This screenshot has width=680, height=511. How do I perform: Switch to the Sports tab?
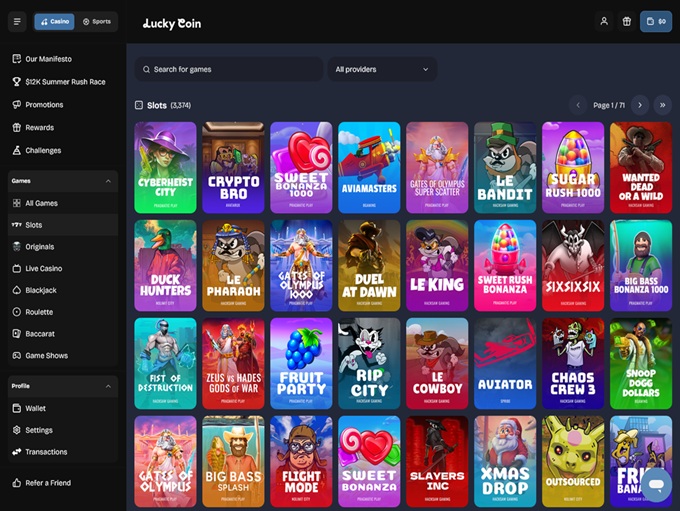[97, 22]
